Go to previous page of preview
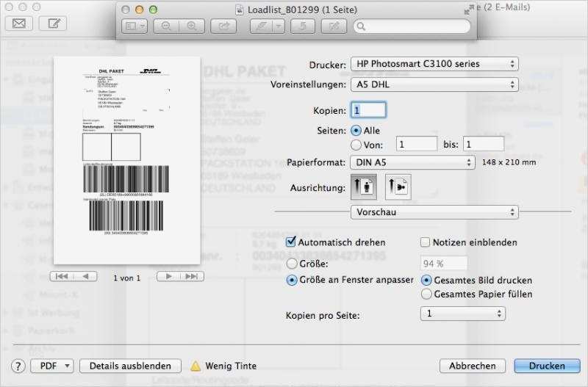588x387 pixels. click(86, 277)
